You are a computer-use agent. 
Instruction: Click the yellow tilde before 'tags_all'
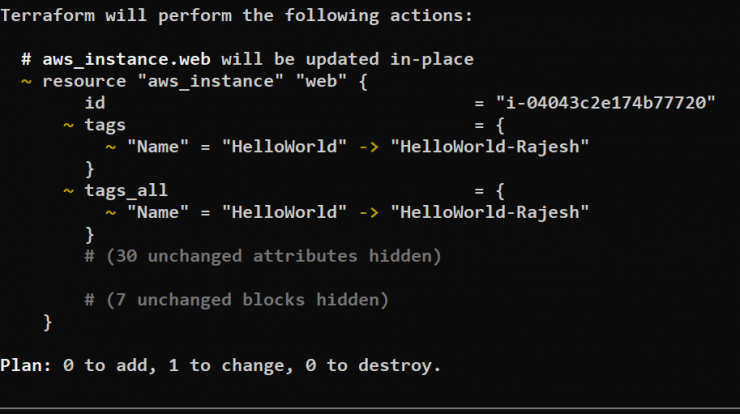(68, 190)
